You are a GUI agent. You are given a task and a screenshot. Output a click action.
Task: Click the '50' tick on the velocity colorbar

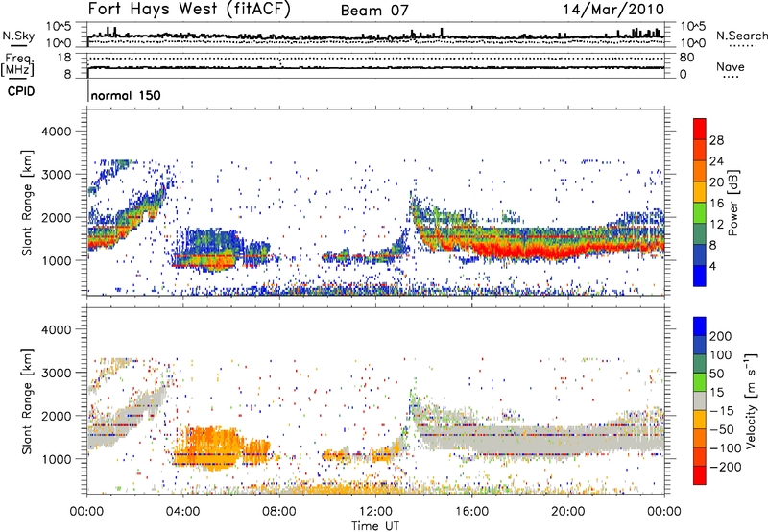pos(716,374)
